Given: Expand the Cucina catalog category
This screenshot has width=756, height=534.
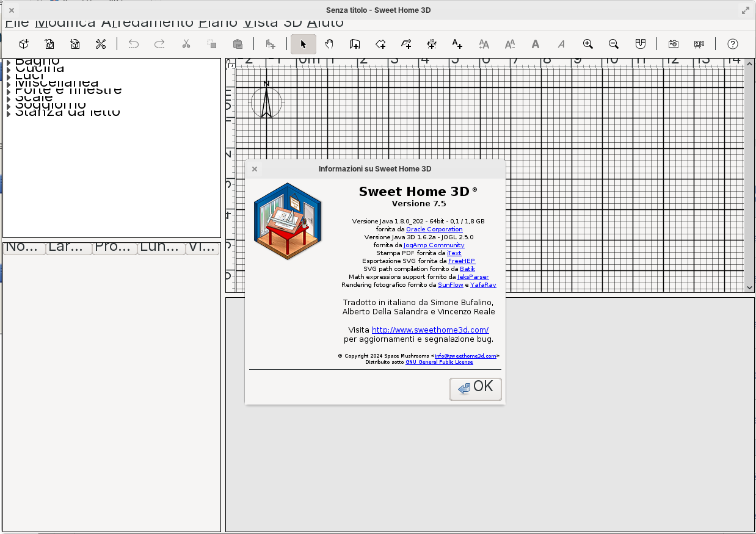Looking at the screenshot, I should pos(9,70).
